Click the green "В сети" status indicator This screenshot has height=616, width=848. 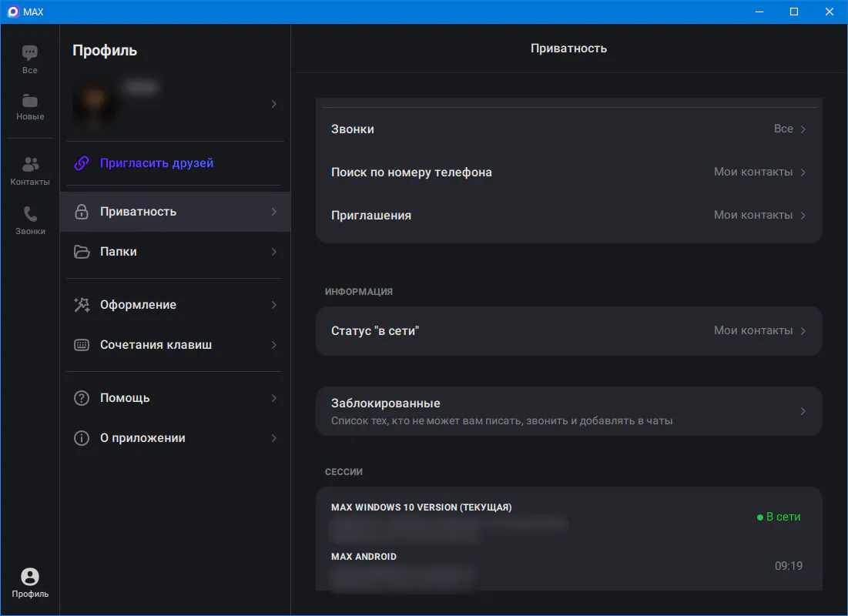pos(779,517)
